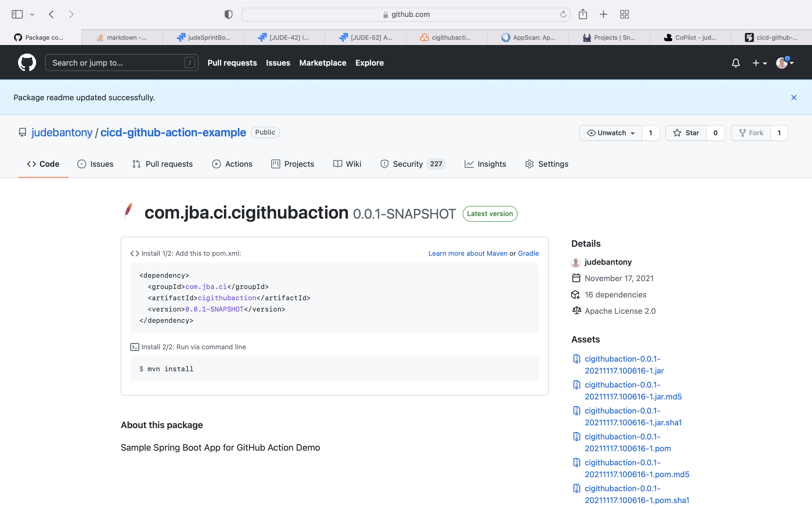The height and width of the screenshot is (507, 812).
Task: Click the GitHub Octocat logo
Action: pyautogui.click(x=27, y=63)
